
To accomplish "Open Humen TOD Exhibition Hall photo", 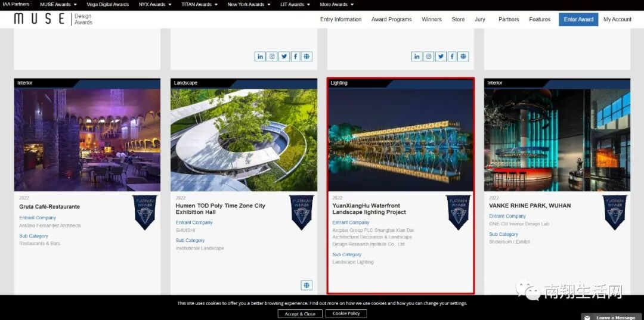I will (x=244, y=140).
